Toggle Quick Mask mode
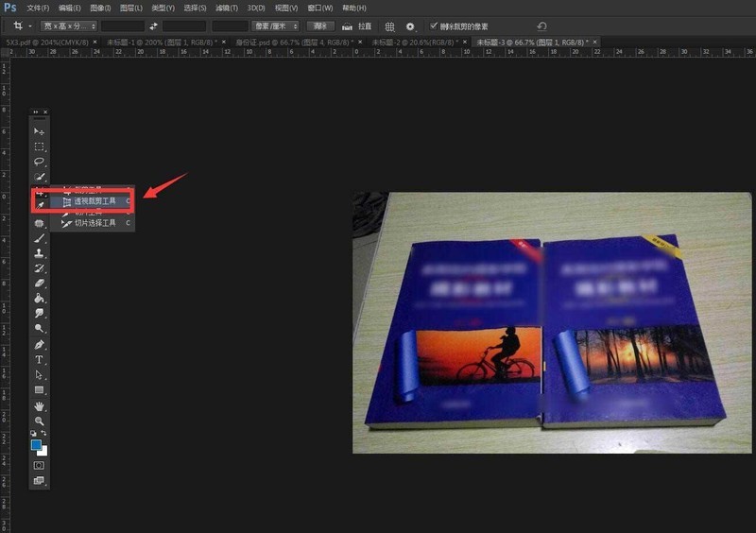The width and height of the screenshot is (756, 533). (x=39, y=466)
